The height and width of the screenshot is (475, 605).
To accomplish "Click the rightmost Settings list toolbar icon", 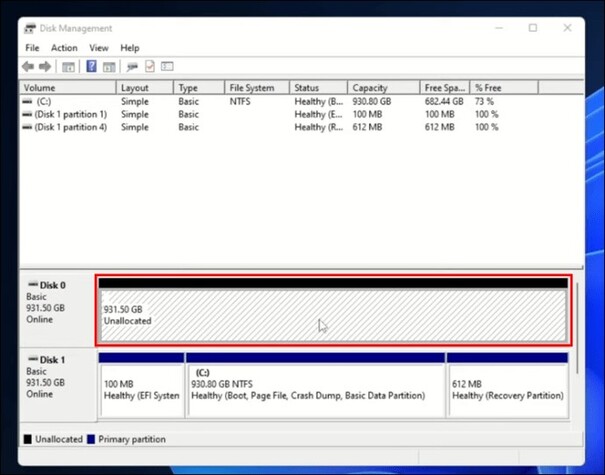I will pos(168,67).
